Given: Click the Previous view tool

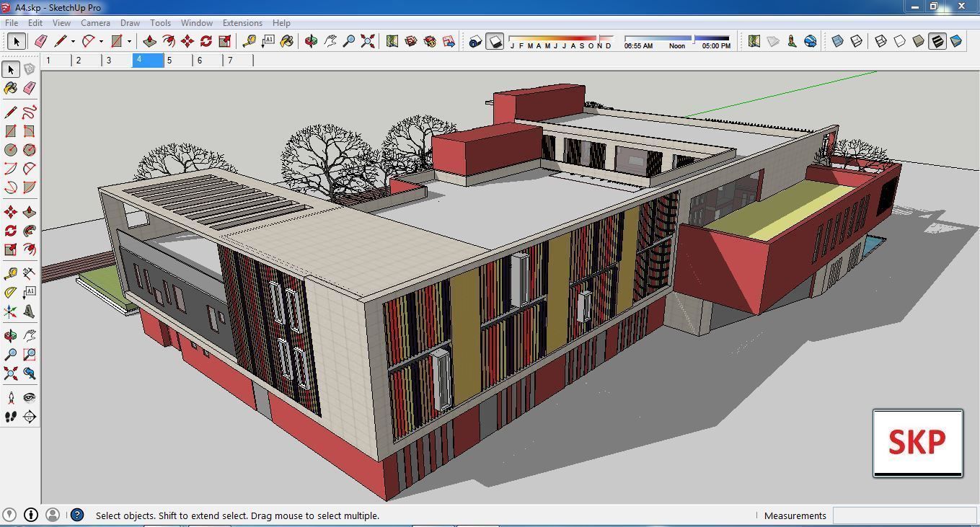Looking at the screenshot, I should coord(30,373).
